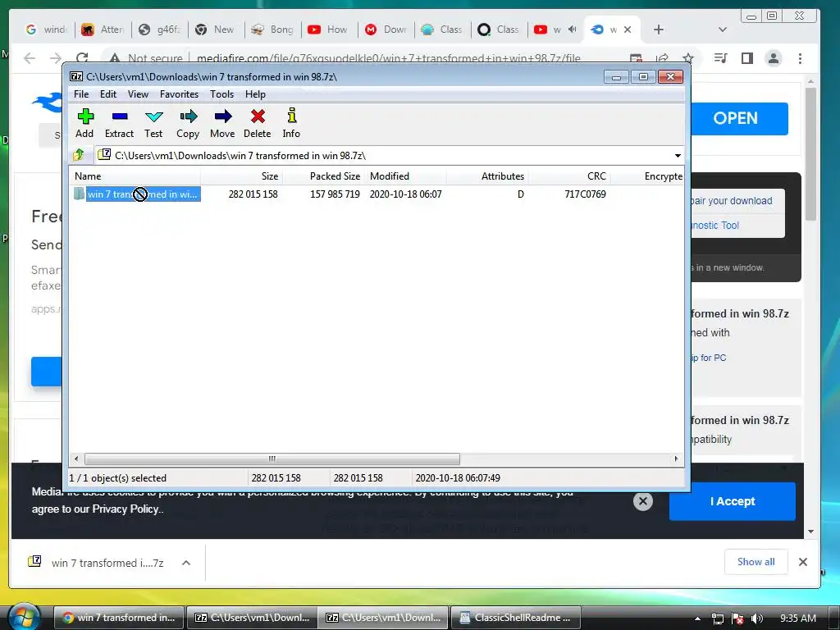Open the Edit menu
This screenshot has height=630, width=840.
(x=107, y=94)
